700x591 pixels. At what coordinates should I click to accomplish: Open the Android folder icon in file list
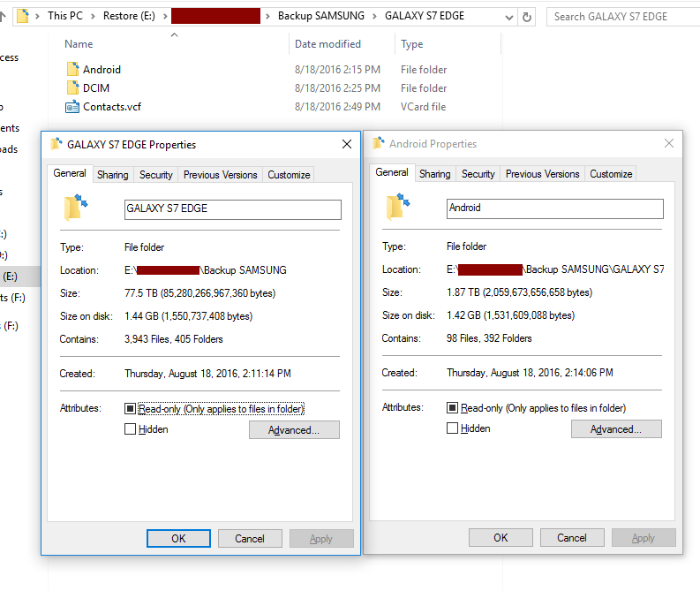(72, 69)
